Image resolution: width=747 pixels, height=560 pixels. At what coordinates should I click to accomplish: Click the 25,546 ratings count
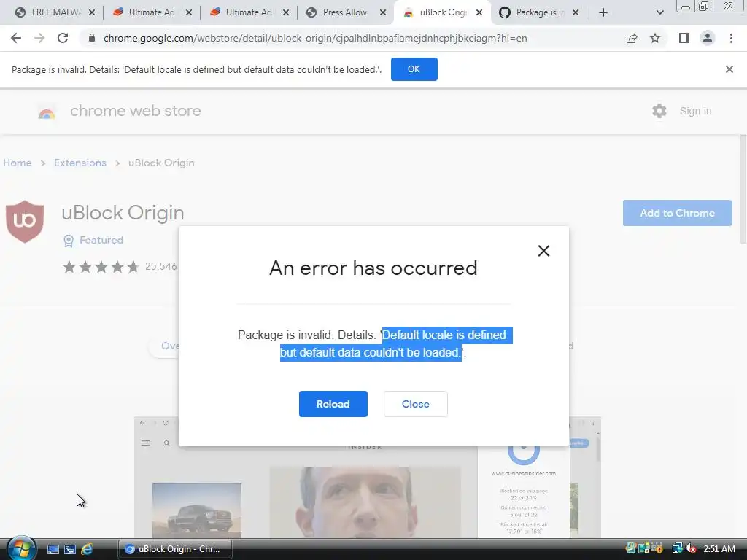161,266
